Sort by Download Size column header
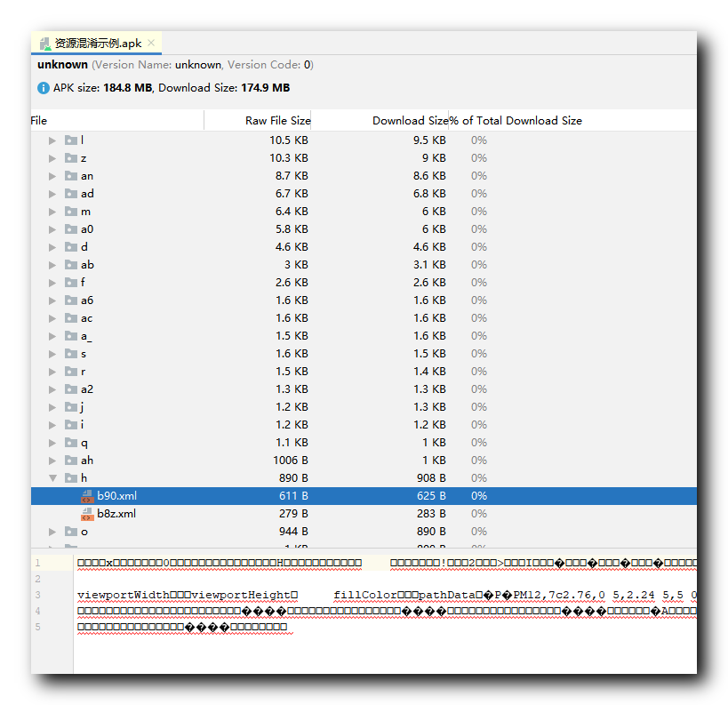 tap(380, 121)
